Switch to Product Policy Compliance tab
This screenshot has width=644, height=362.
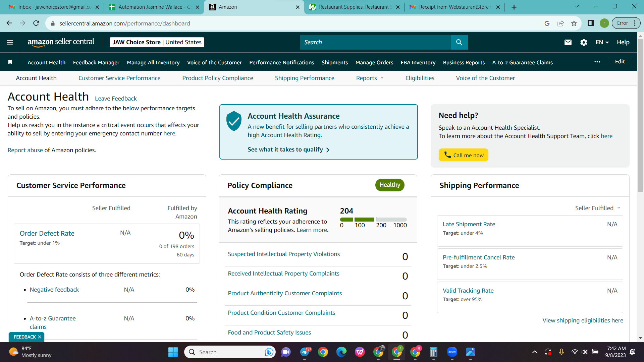coord(218,78)
